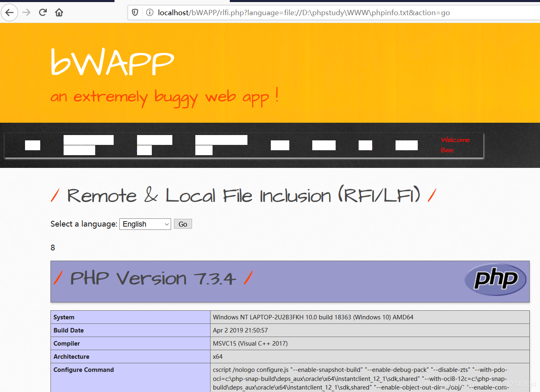Click the 'PHP Version 7.3.4' heading

(153, 278)
